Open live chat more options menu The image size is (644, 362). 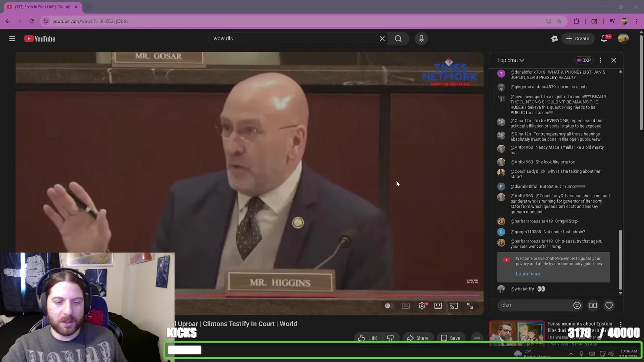(x=600, y=60)
